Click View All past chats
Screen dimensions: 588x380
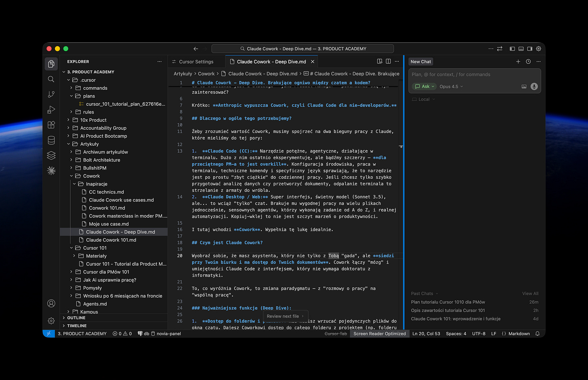click(x=530, y=294)
